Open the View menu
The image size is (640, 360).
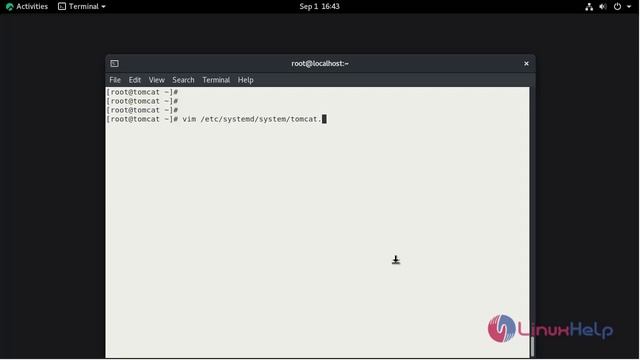point(156,80)
